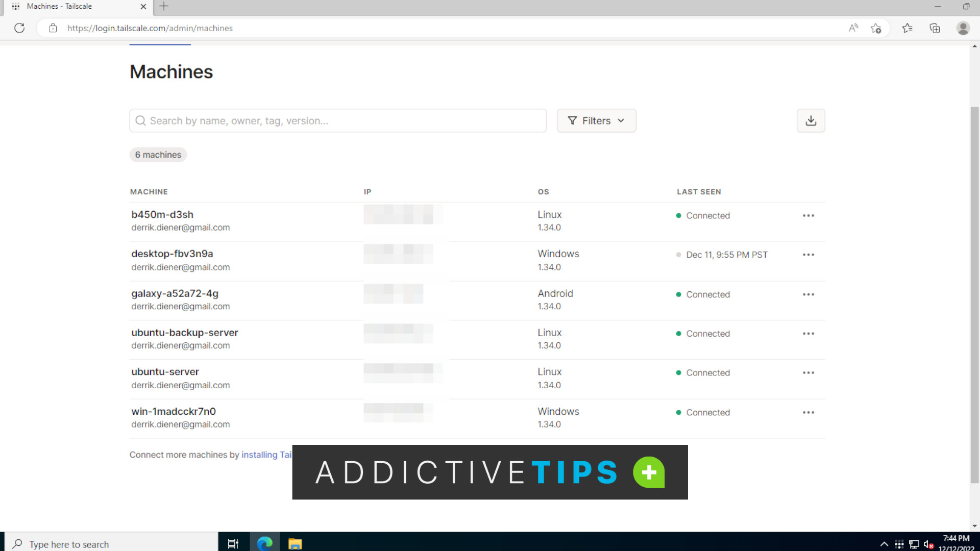Open File Explorer from the taskbar
The image size is (980, 551).
[x=295, y=543]
